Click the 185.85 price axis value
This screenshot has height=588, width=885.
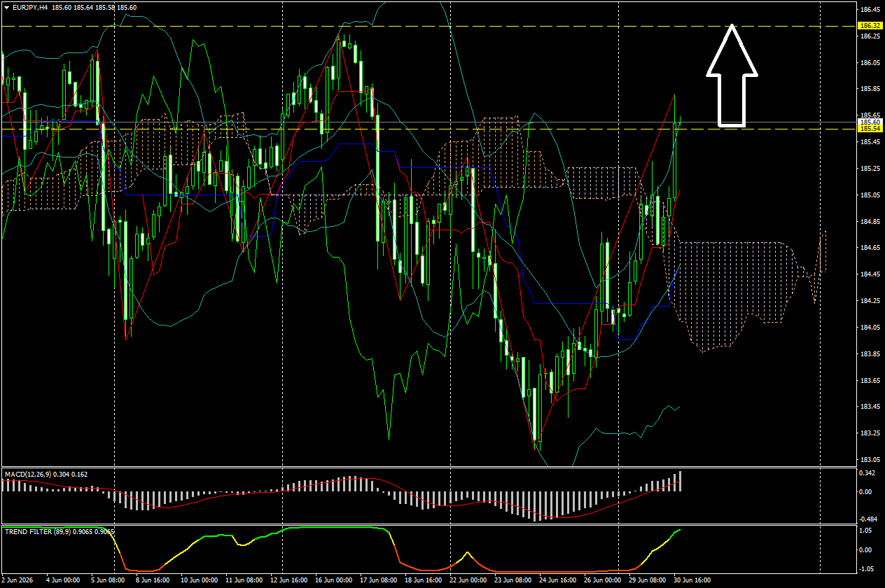(x=870, y=89)
